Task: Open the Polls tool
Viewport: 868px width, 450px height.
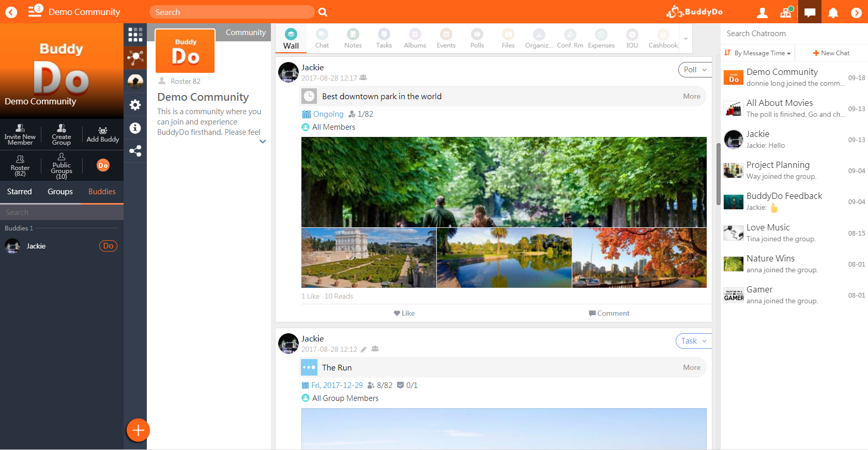Action: coord(477,39)
